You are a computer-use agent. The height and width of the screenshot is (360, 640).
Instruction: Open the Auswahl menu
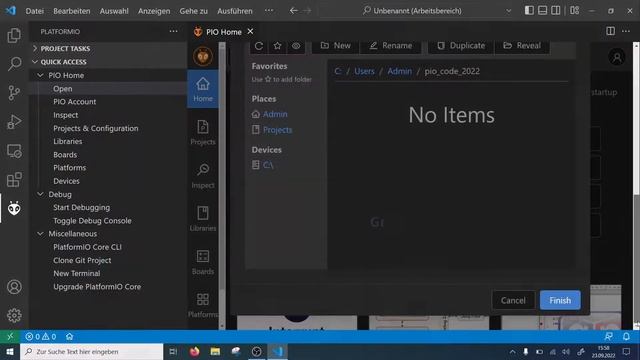coord(114,11)
